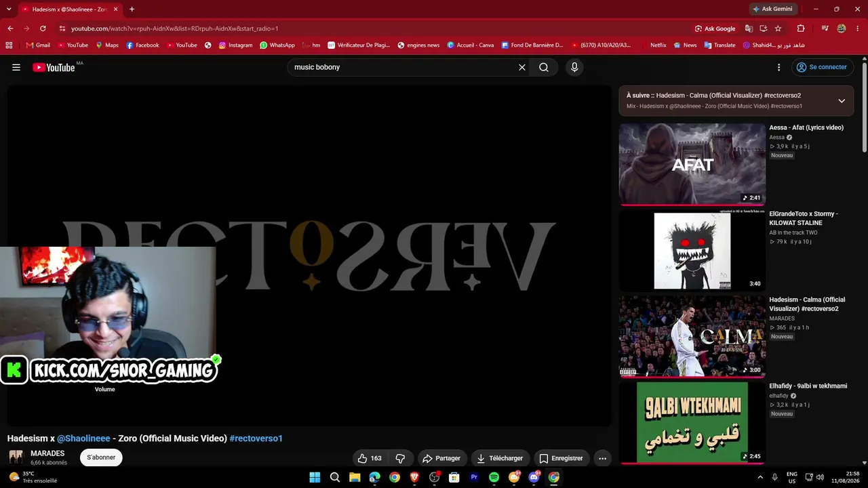
Task: Open the YouTube guide hamburger menu
Action: (16, 67)
